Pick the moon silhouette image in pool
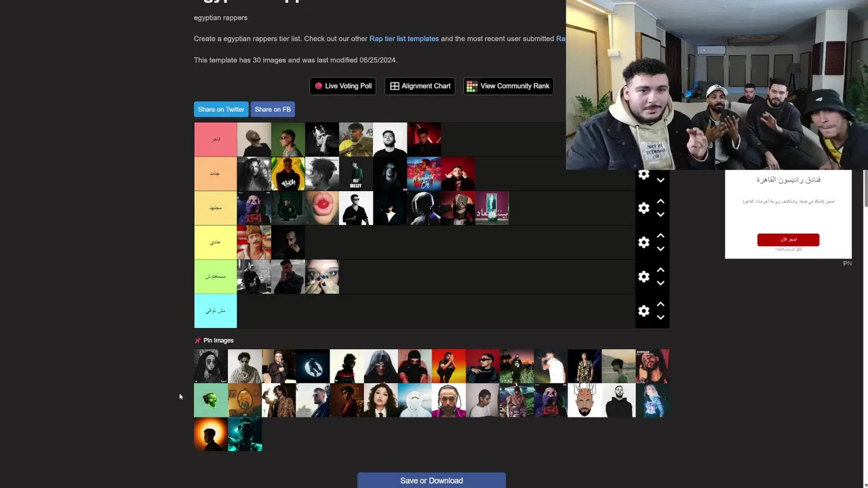 point(313,367)
